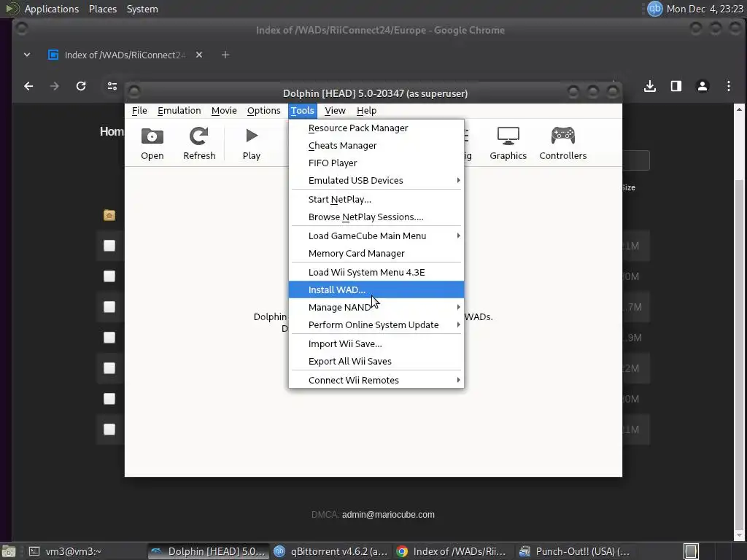Tick the fourth checkbox in file listing
Viewport: 747px width, 560px height.
pos(109,338)
